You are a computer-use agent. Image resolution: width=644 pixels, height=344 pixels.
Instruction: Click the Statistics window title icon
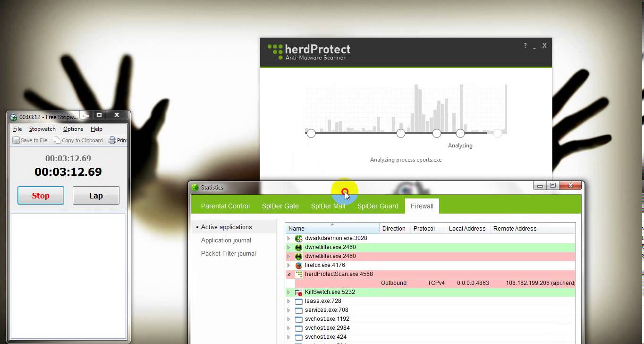195,188
